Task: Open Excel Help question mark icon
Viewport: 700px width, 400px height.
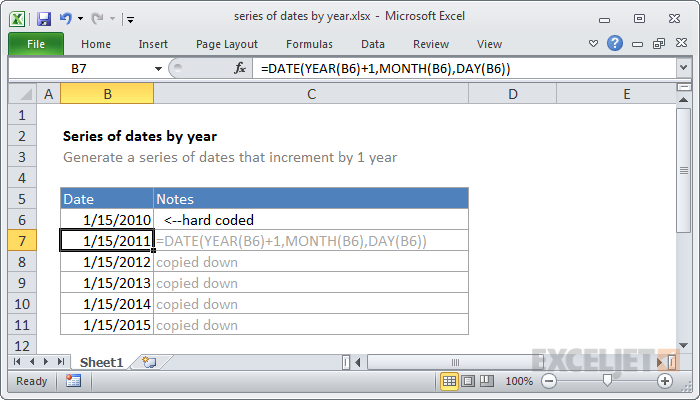Action: (x=615, y=44)
